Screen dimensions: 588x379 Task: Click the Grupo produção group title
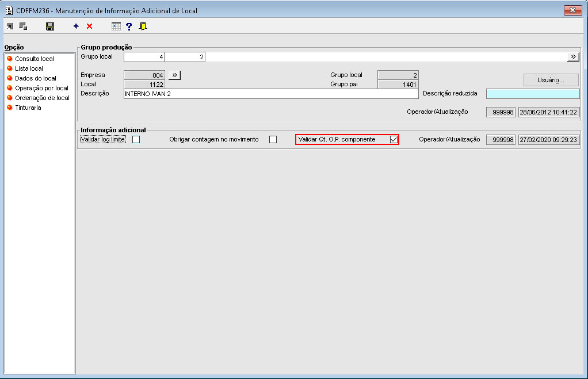coord(106,47)
